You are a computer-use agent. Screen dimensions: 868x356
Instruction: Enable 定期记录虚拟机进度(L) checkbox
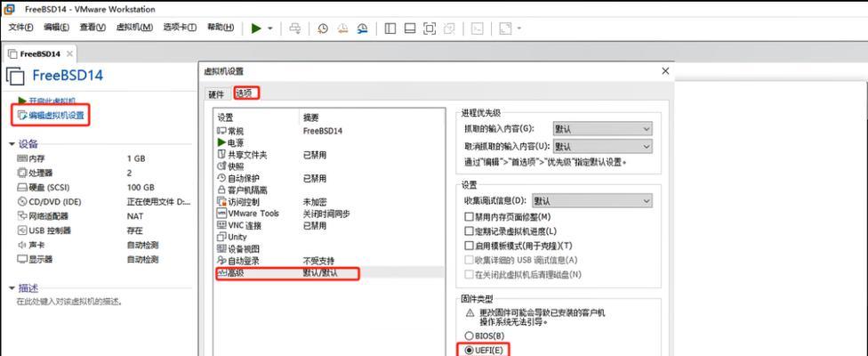tap(469, 231)
